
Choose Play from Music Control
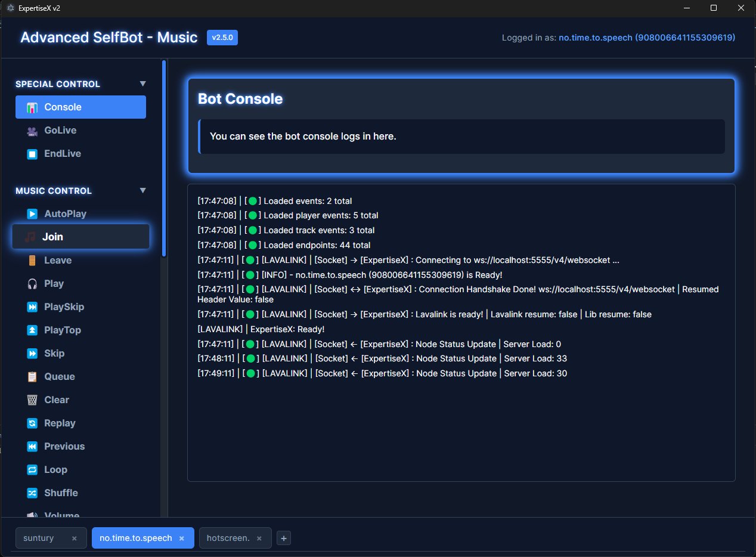(x=80, y=284)
